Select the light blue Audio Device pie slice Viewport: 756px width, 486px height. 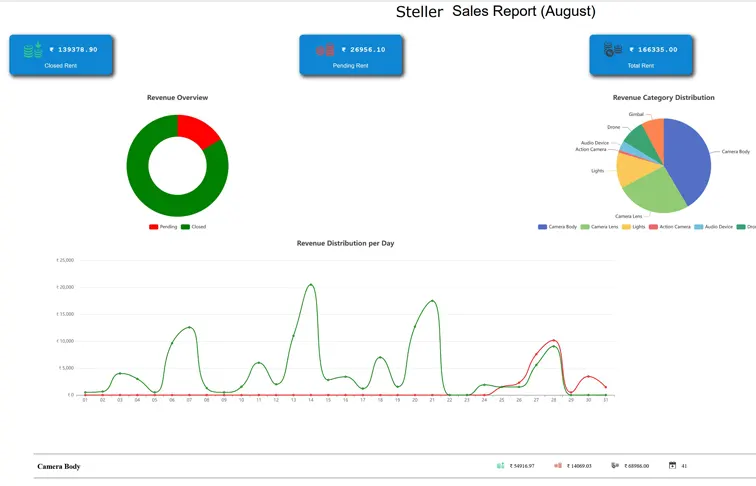(x=628, y=148)
